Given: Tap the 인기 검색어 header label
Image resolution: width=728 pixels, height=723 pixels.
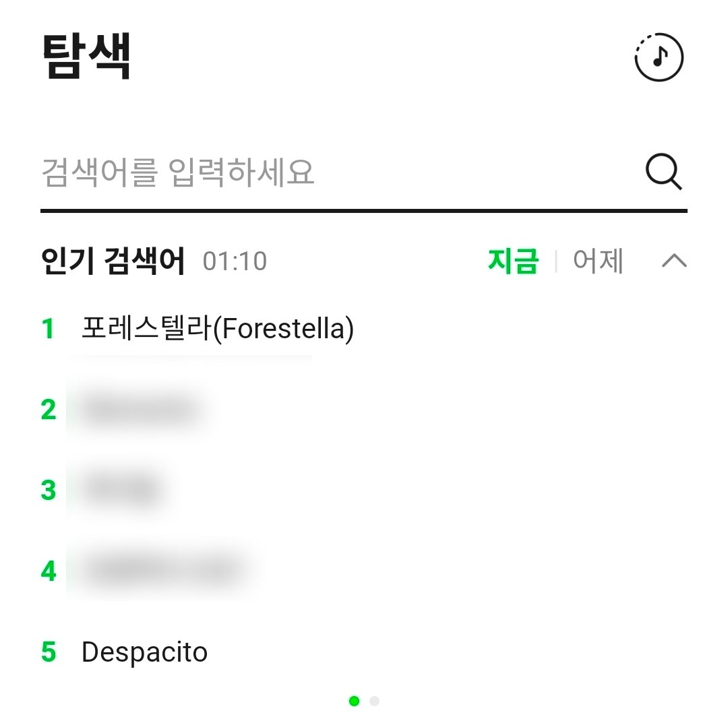Looking at the screenshot, I should click(x=113, y=261).
